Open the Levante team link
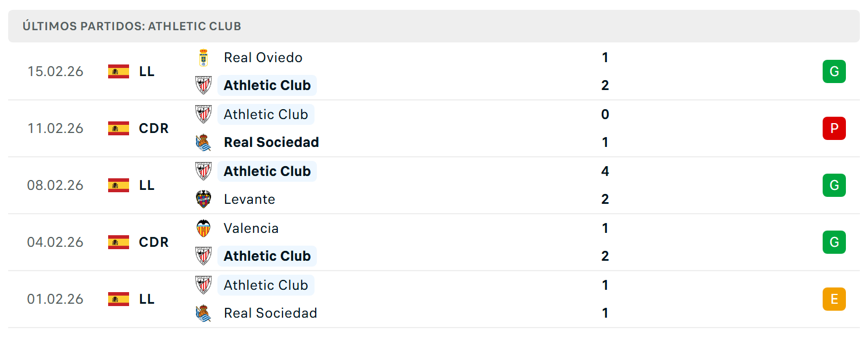This screenshot has width=868, height=338. [x=249, y=199]
